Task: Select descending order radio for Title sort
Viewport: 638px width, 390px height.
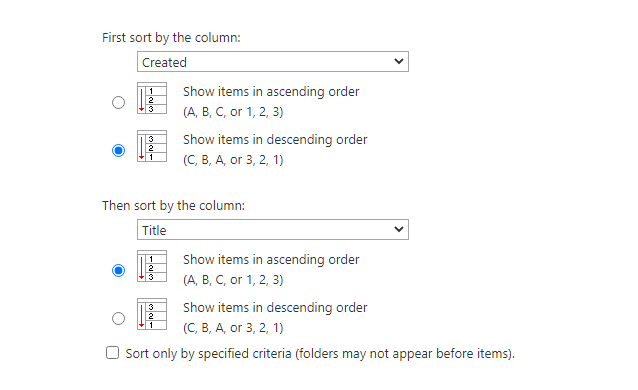Action: click(118, 318)
